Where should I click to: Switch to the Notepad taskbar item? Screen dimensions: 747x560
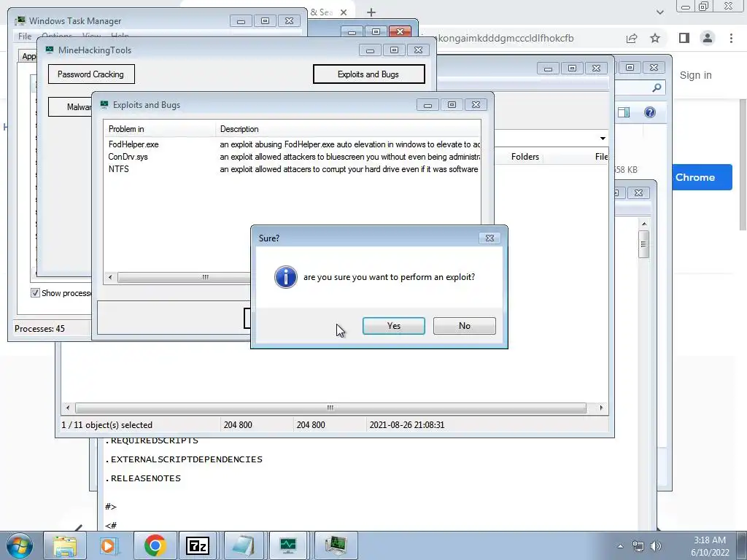[244, 545]
